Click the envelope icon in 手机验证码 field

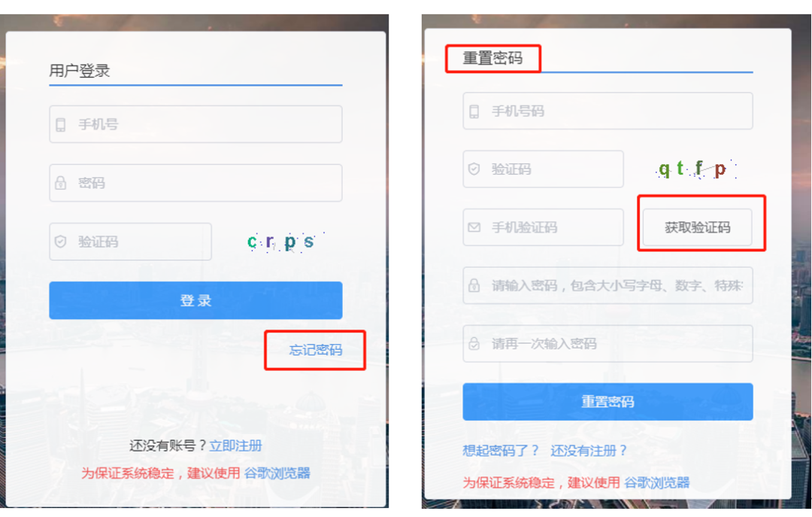click(x=474, y=227)
